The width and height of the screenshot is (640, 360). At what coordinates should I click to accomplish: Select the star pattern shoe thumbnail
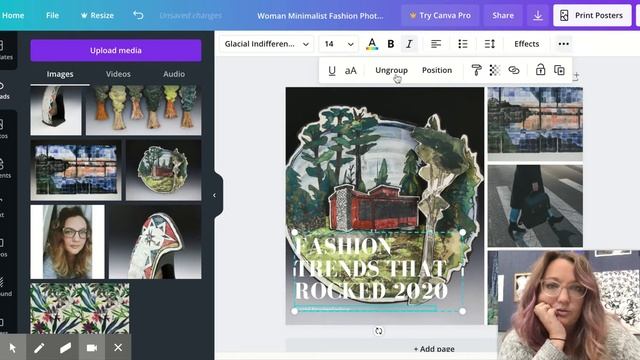point(155,242)
